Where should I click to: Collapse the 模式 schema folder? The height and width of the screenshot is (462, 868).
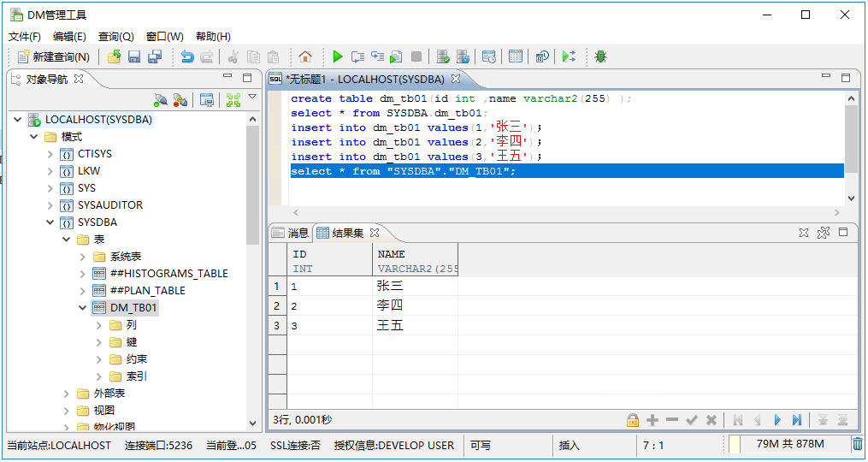[33, 137]
